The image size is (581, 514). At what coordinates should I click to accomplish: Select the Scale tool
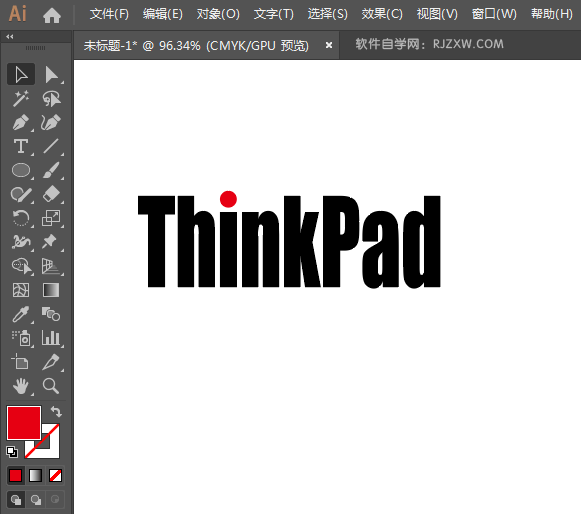pos(51,218)
